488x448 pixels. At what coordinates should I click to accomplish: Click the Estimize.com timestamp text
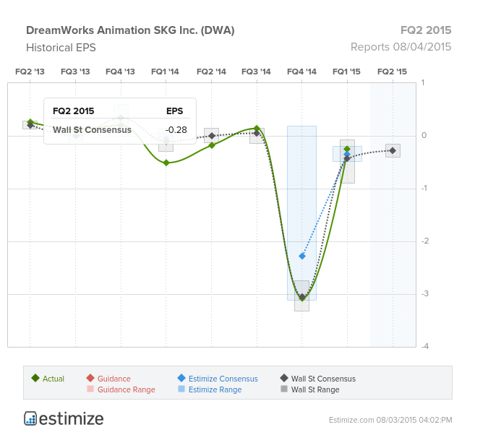(390, 420)
